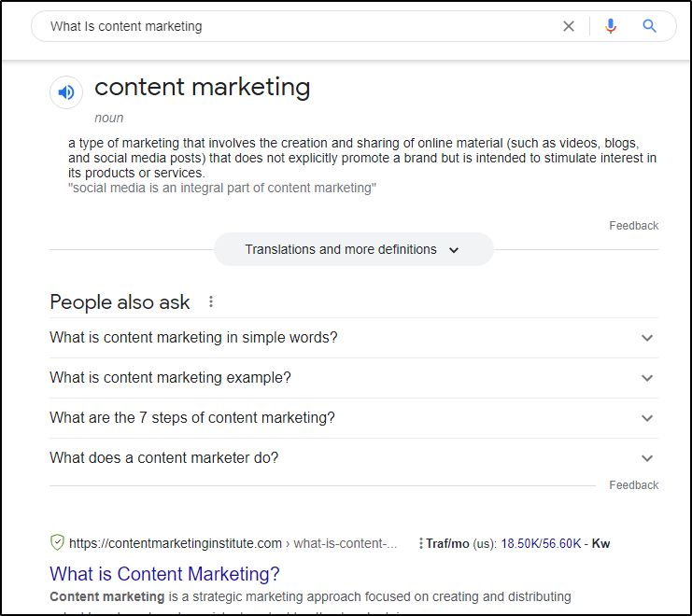
Task: Click Feedback link below People also ask
Action: pyautogui.click(x=633, y=485)
